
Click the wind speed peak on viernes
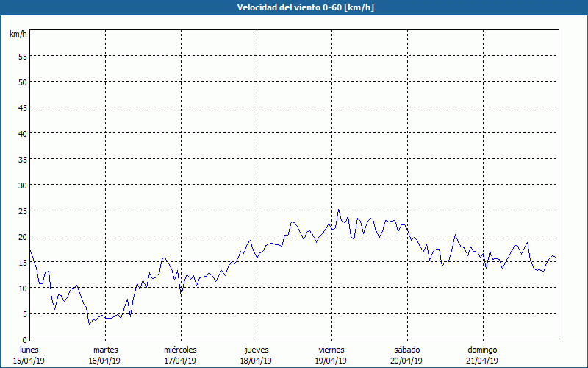339,210
